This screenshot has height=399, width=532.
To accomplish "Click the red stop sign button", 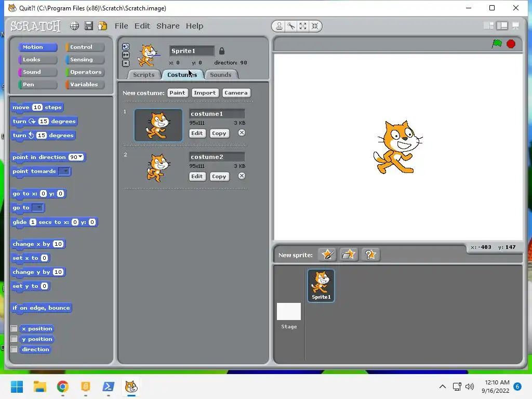I will 511,44.
